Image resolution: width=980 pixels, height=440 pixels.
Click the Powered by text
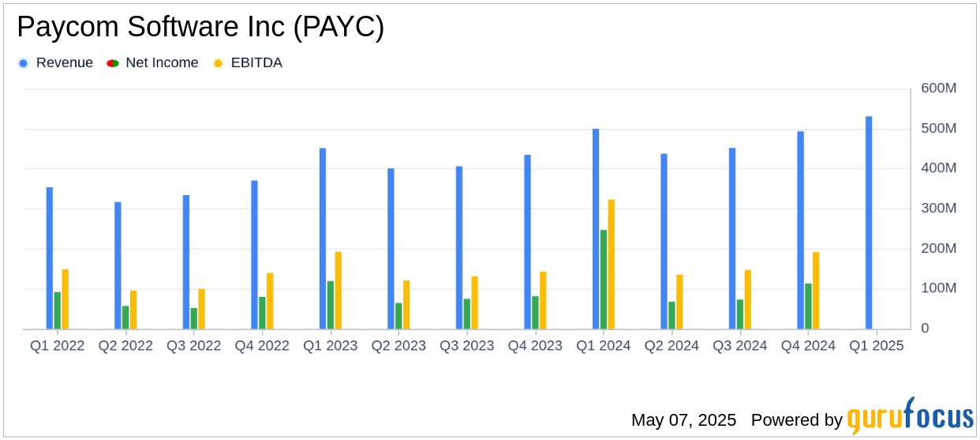click(797, 420)
